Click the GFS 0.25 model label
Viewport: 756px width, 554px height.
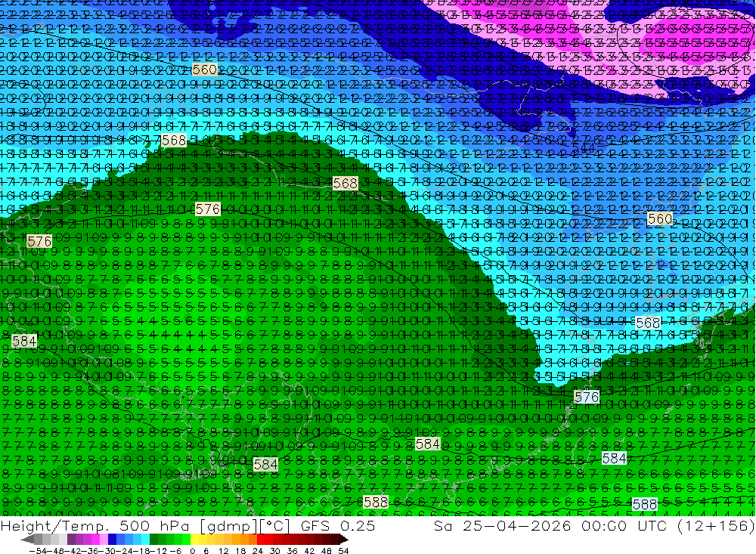pos(337,525)
